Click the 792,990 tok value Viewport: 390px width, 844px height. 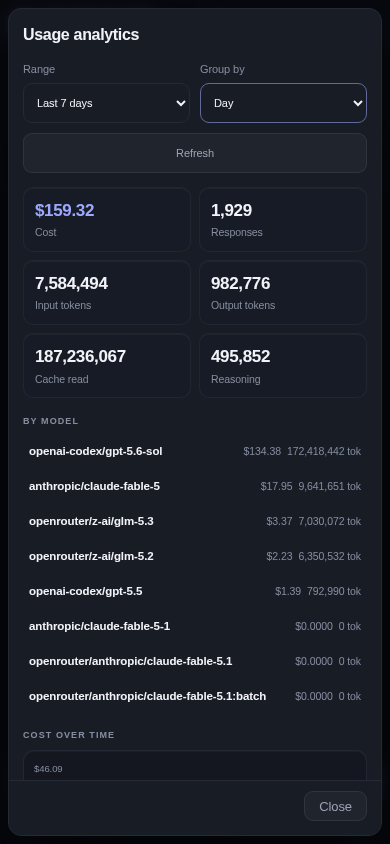pos(334,591)
